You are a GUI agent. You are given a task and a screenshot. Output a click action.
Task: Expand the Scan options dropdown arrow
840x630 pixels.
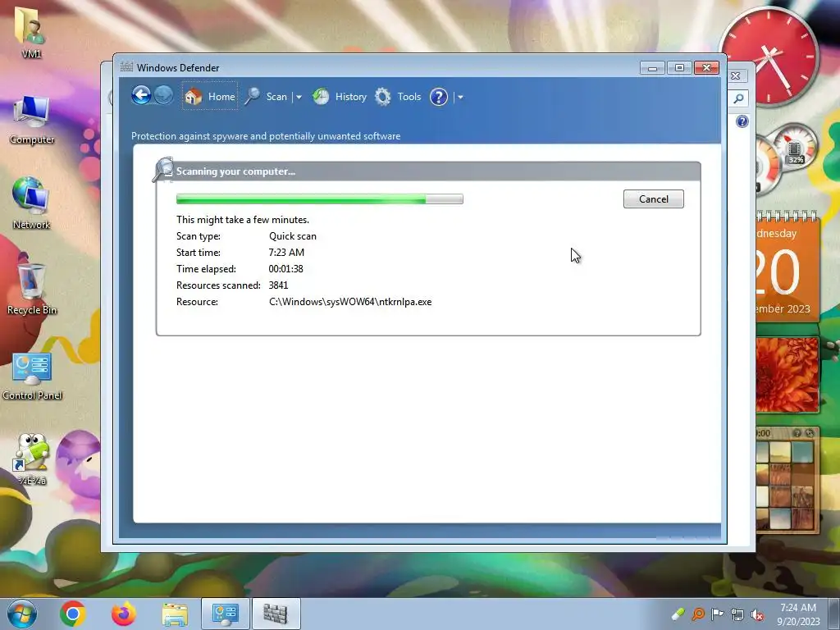coord(299,97)
